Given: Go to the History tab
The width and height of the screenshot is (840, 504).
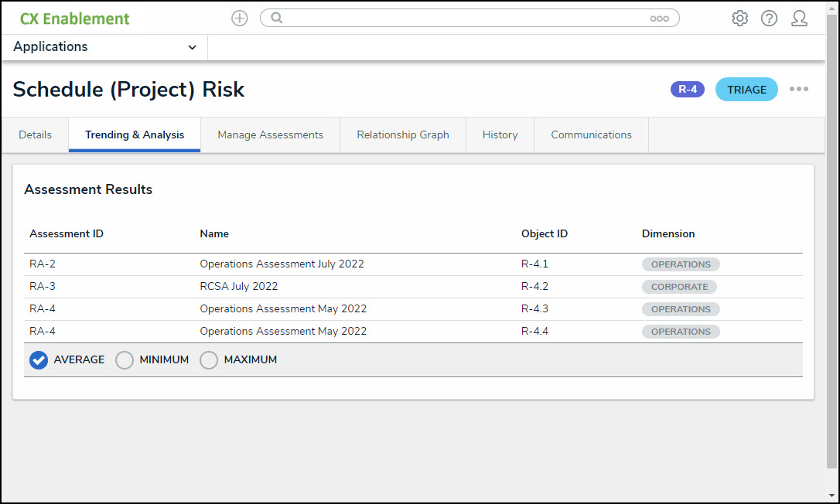Looking at the screenshot, I should point(500,135).
